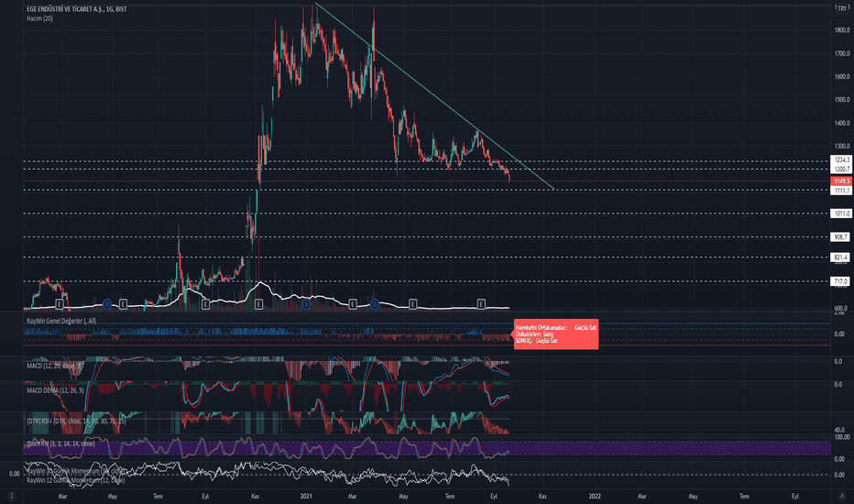Click the 1200.7 horizontal line price label
The height and width of the screenshot is (504, 854).
[x=841, y=170]
